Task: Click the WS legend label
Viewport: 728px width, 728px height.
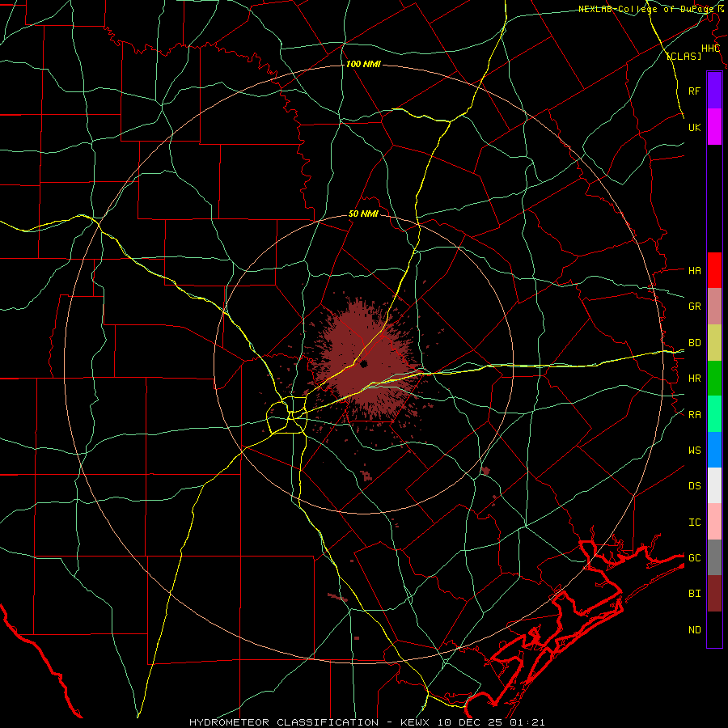Action: (x=694, y=450)
